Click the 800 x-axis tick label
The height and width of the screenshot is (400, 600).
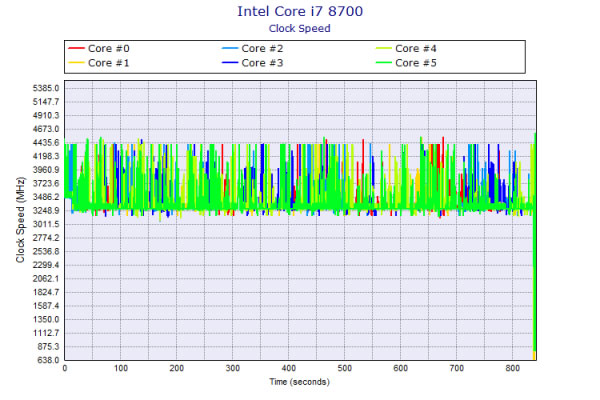[x=512, y=368]
